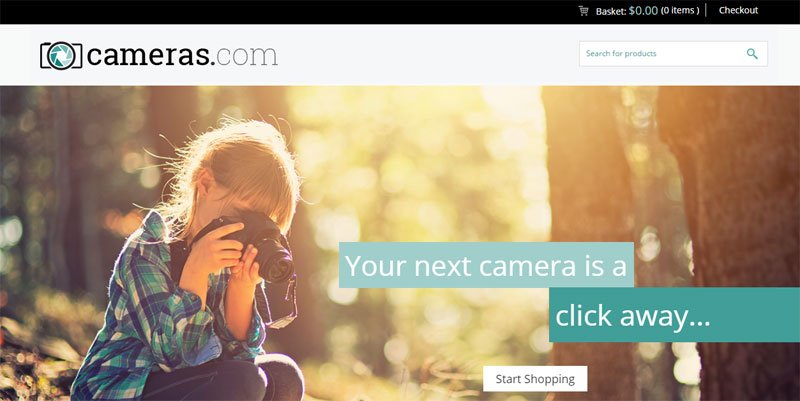Image resolution: width=800 pixels, height=401 pixels.
Task: Click the Basket label in top bar
Action: [x=611, y=11]
